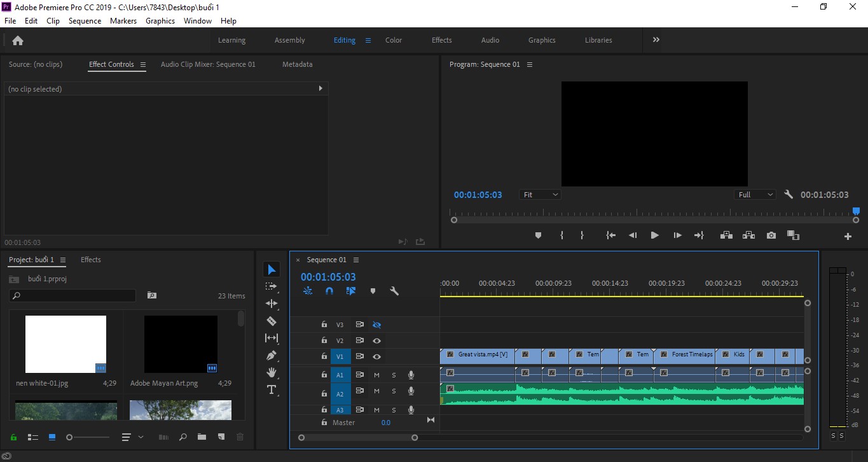Viewport: 868px width, 462px height.
Task: Open the Full playback resolution dropdown
Action: 755,195
